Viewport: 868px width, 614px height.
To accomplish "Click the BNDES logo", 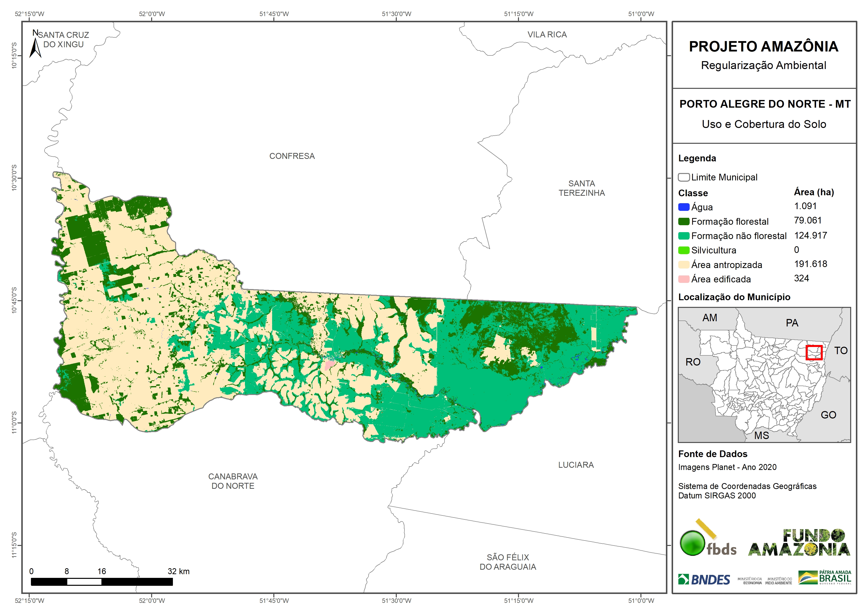I will (704, 580).
